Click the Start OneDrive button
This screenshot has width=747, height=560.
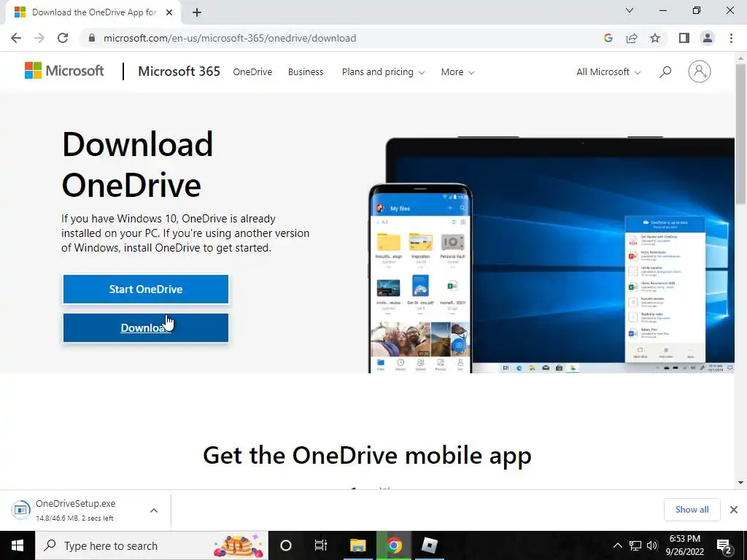click(x=146, y=289)
